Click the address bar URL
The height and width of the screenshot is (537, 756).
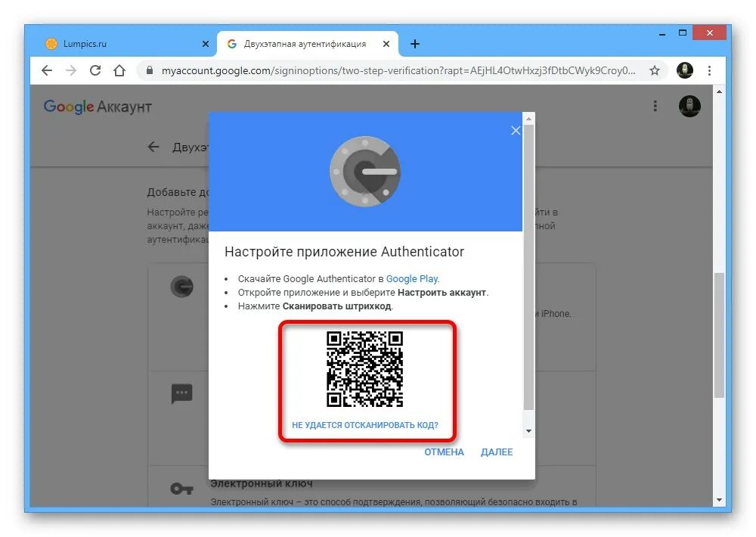pos(398,70)
